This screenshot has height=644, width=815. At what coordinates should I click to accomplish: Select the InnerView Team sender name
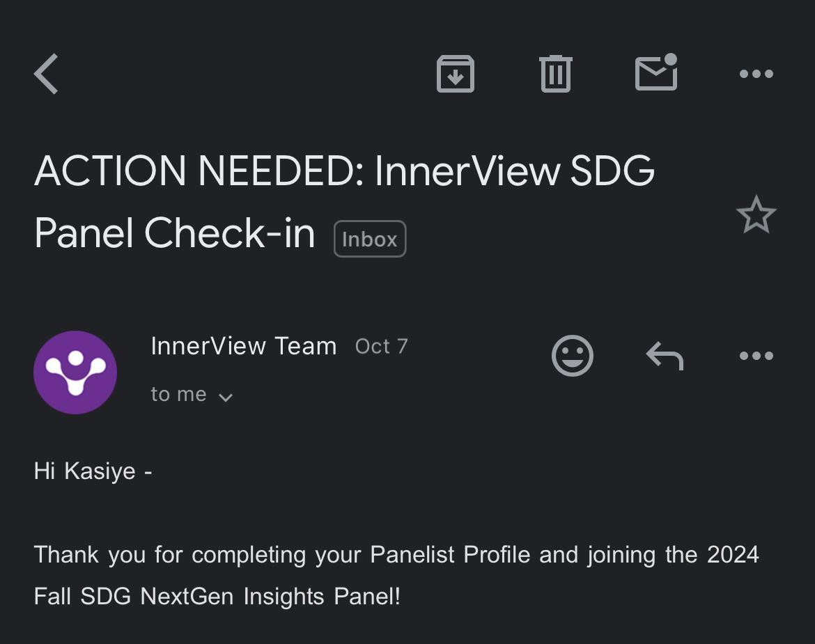coord(243,346)
